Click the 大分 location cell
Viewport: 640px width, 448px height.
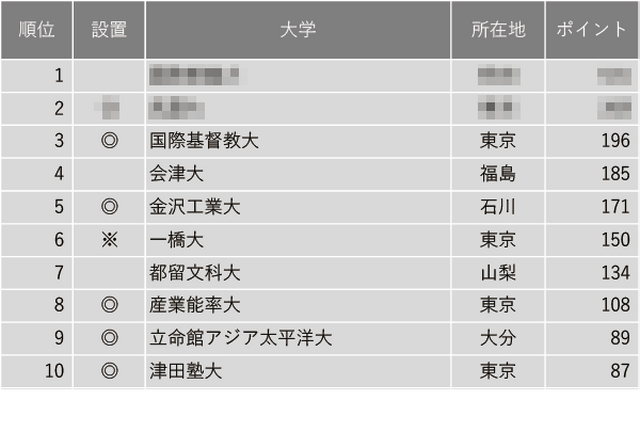pos(497,338)
